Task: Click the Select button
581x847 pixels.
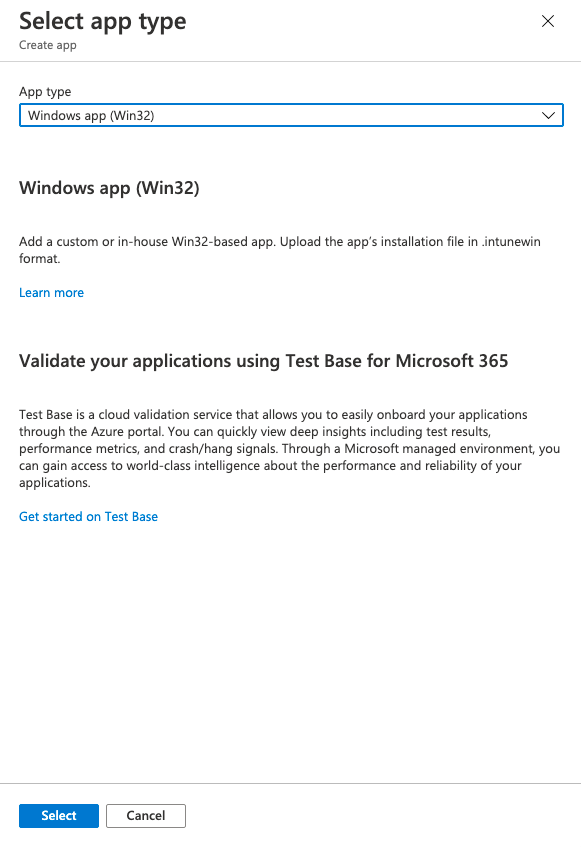Action: pyautogui.click(x=59, y=816)
